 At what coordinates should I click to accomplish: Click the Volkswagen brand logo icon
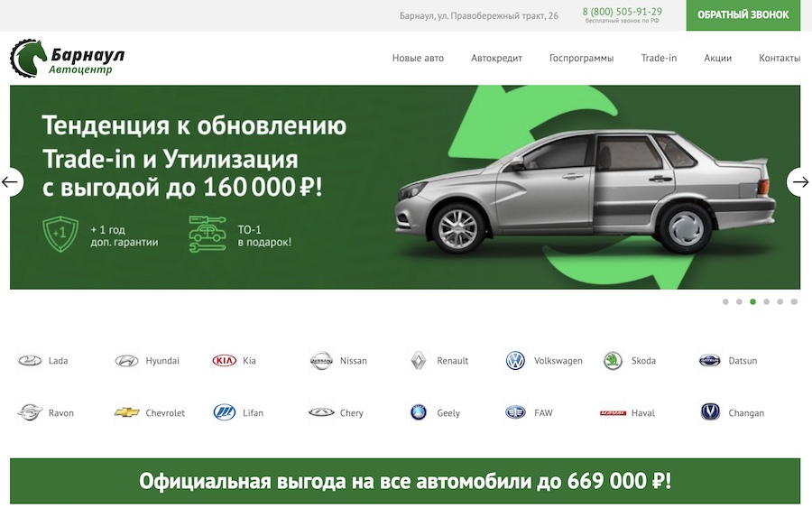coord(515,360)
